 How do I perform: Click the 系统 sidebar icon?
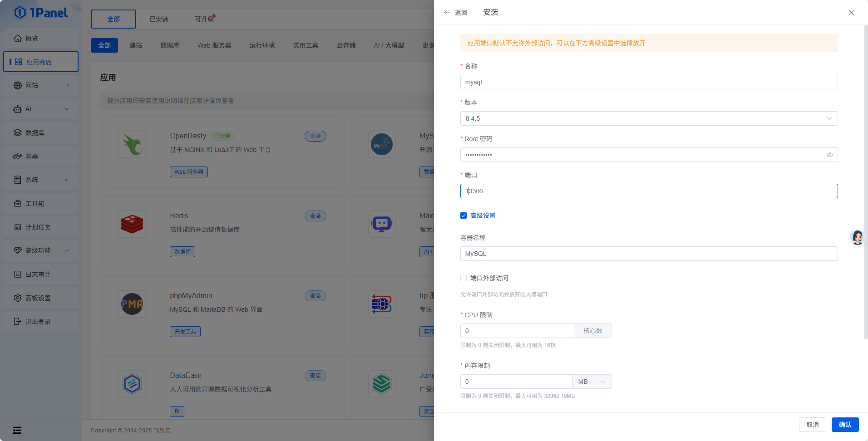18,180
